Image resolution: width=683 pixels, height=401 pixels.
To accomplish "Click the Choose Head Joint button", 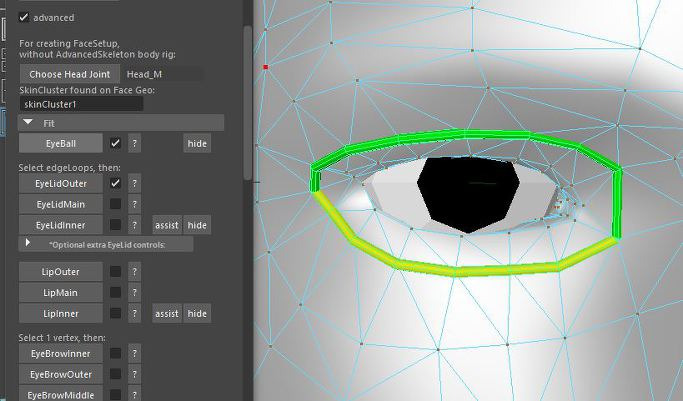I will [70, 74].
